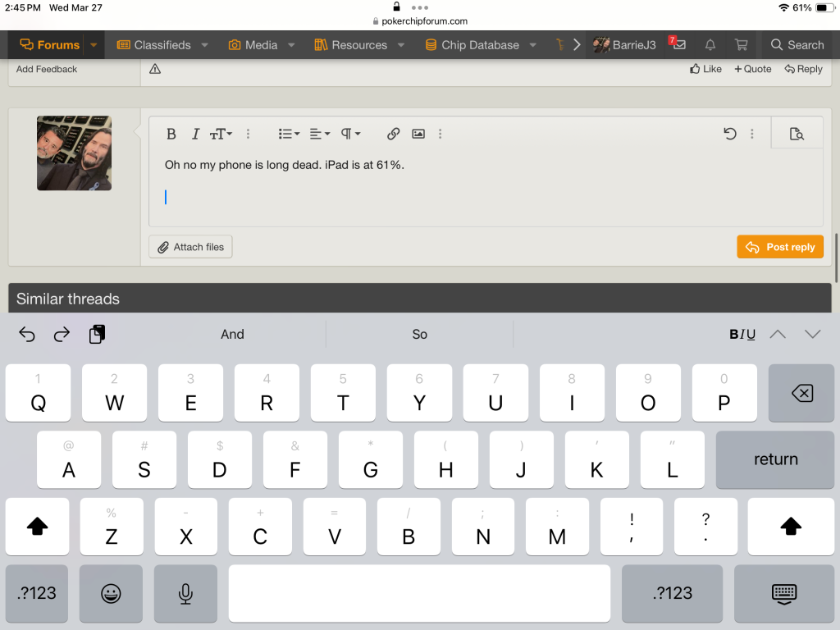This screenshot has width=840, height=630.
Task: Open the Chip Database menu
Action: 480,45
